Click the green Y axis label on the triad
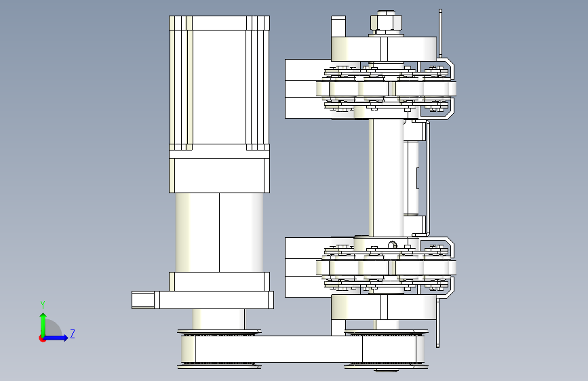 point(43,305)
